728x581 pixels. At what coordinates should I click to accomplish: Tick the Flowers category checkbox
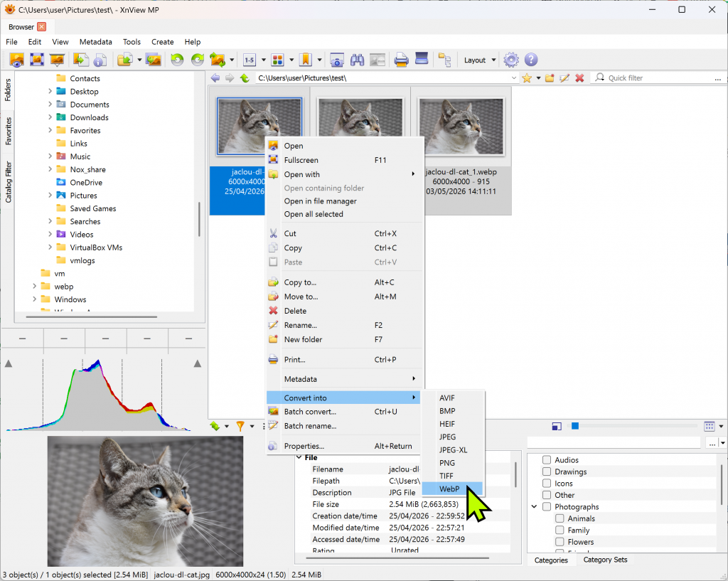click(x=560, y=541)
